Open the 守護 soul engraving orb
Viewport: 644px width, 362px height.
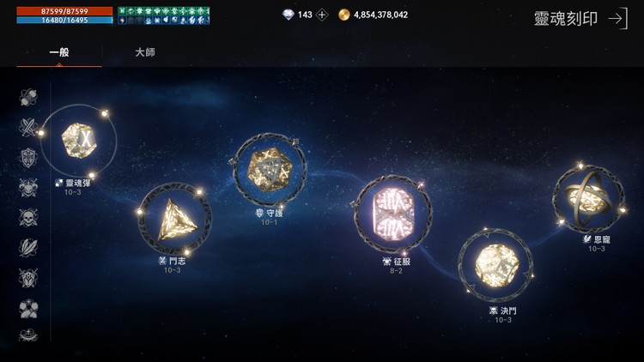click(269, 170)
